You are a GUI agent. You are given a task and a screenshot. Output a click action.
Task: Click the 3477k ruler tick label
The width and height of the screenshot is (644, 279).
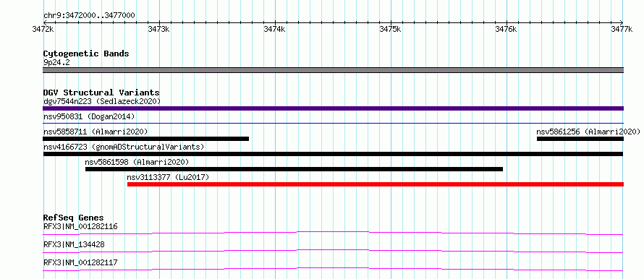click(x=622, y=30)
